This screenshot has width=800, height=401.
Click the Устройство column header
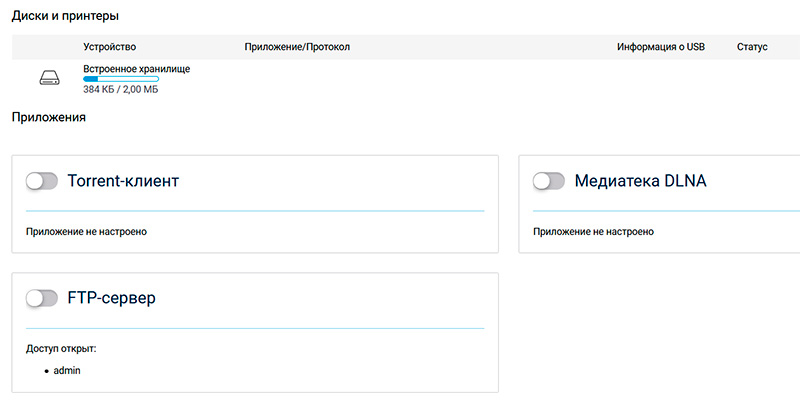point(110,47)
